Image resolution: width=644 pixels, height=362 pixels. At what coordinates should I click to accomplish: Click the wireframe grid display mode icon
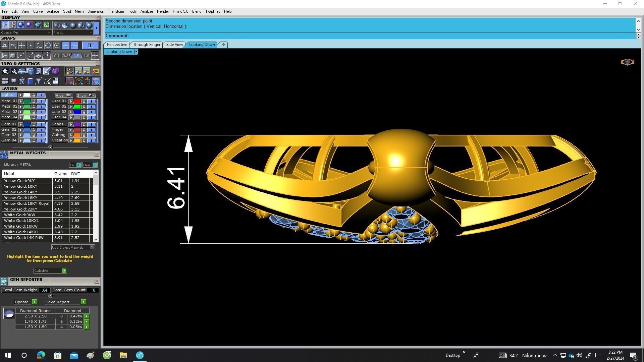coord(5,25)
